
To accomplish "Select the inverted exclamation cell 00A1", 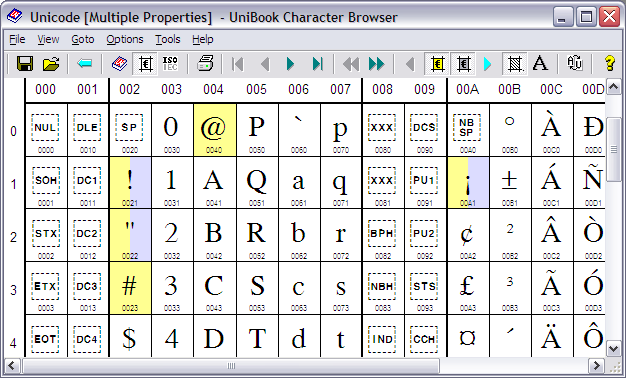I will click(468, 182).
